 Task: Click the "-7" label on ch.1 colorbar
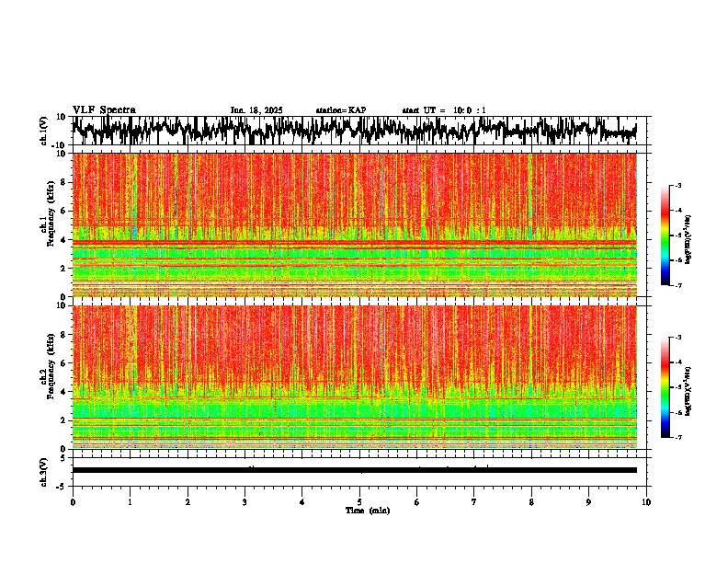point(677,285)
